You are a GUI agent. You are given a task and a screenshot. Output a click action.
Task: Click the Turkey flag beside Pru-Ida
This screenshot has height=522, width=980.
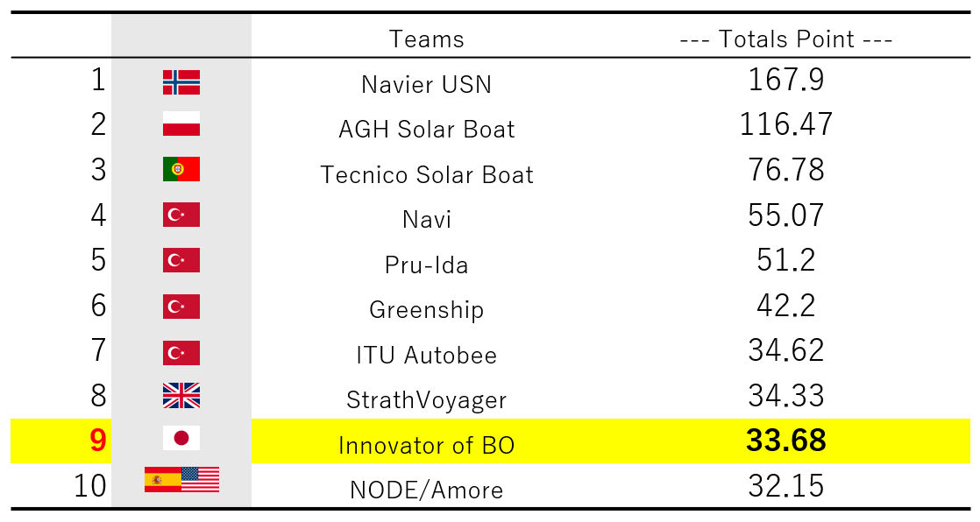coord(181,260)
